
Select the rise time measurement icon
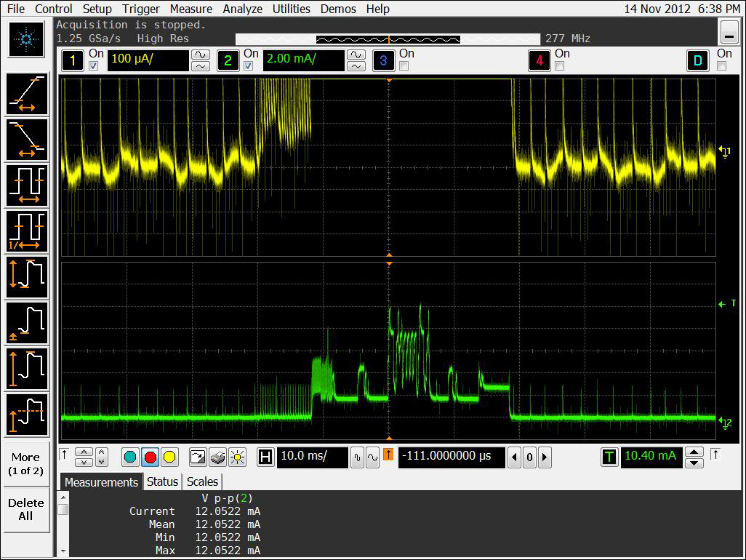pyautogui.click(x=27, y=95)
